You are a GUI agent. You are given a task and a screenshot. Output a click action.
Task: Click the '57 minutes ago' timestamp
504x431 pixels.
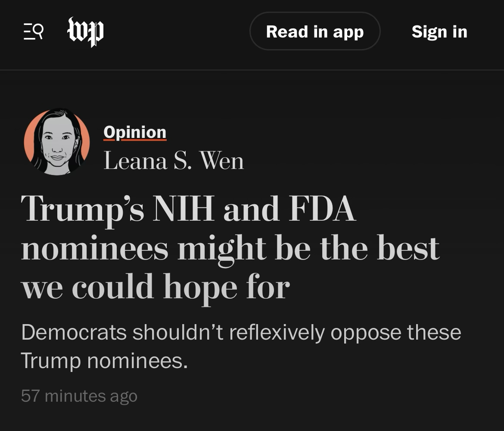tap(79, 396)
